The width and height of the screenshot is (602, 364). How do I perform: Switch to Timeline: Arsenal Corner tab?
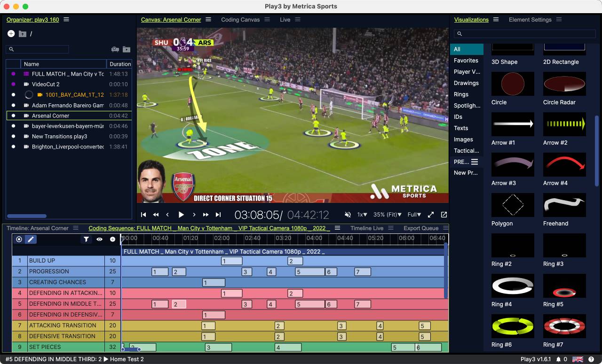click(x=38, y=228)
